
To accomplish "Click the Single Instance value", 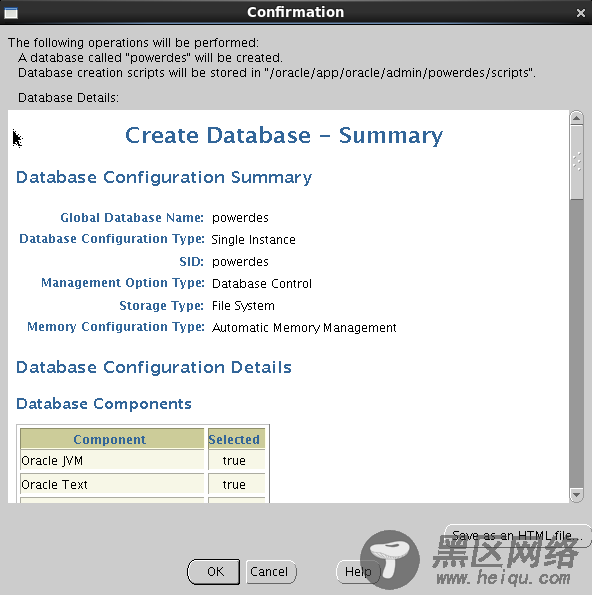I will (x=253, y=240).
